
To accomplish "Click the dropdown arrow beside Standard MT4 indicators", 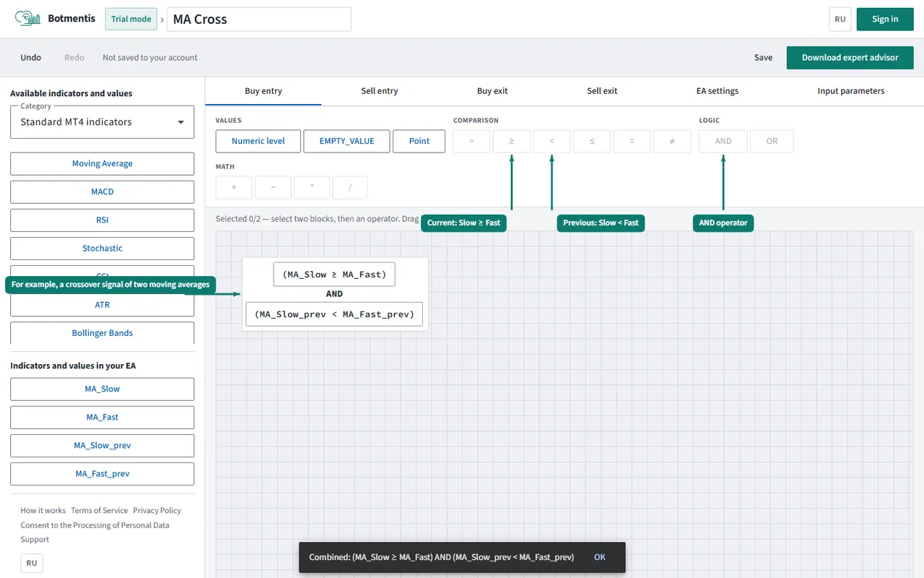I will 181,122.
